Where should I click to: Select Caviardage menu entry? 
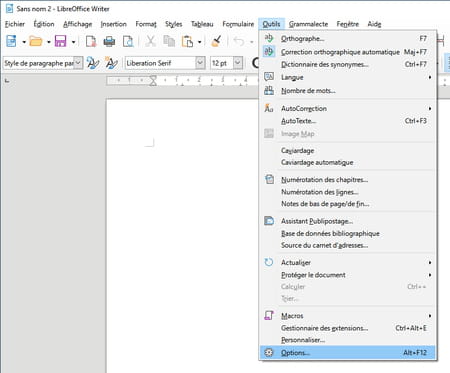(348, 150)
